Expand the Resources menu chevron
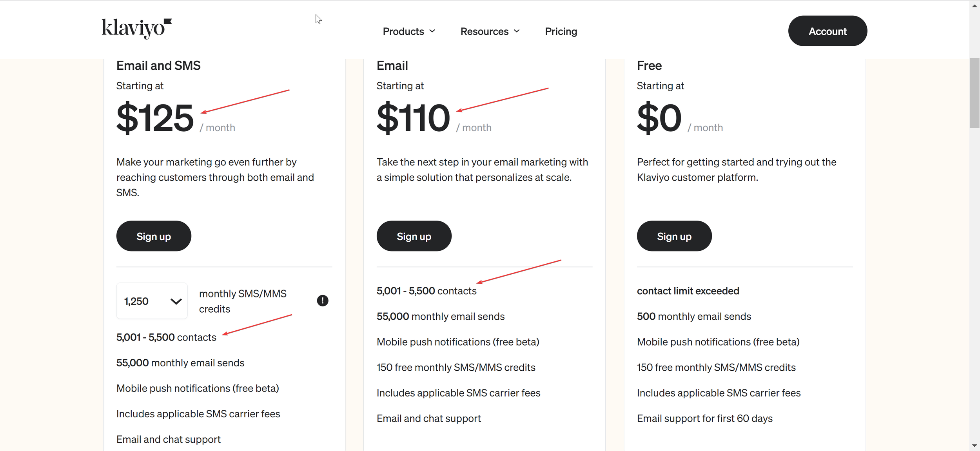 (x=517, y=31)
